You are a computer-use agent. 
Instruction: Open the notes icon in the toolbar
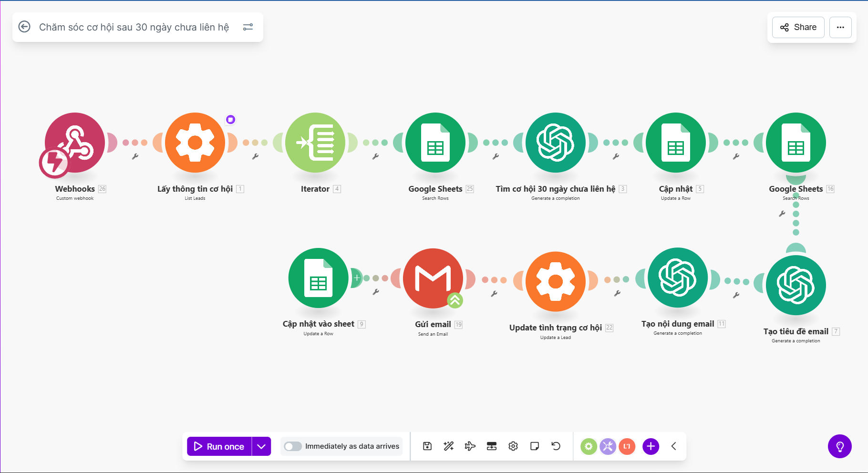coord(535,446)
